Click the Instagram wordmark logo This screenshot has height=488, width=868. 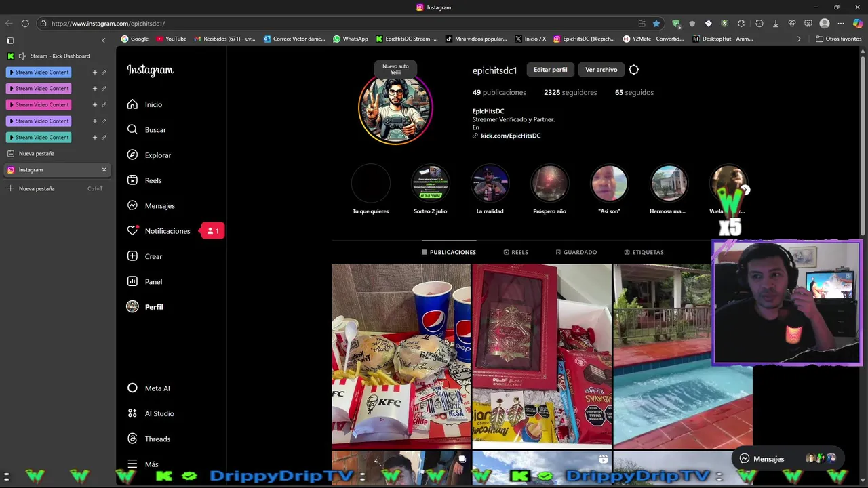click(x=150, y=70)
